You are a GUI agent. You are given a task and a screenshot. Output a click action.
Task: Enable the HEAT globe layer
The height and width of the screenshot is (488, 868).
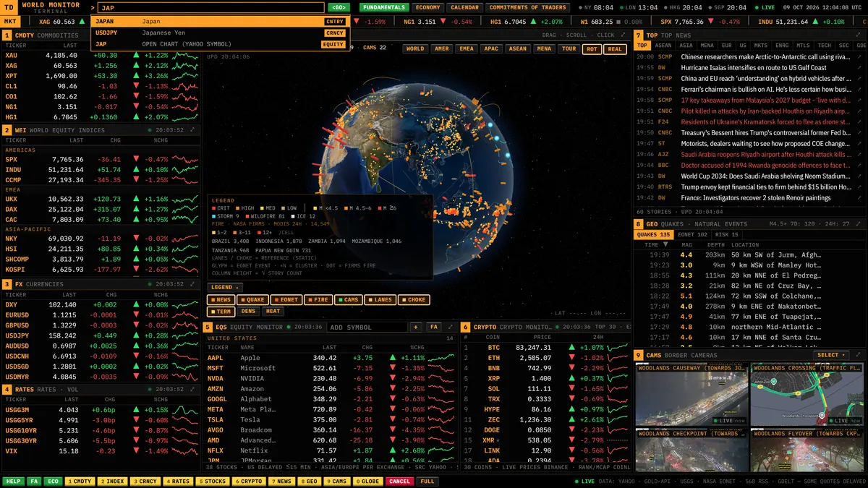273,312
